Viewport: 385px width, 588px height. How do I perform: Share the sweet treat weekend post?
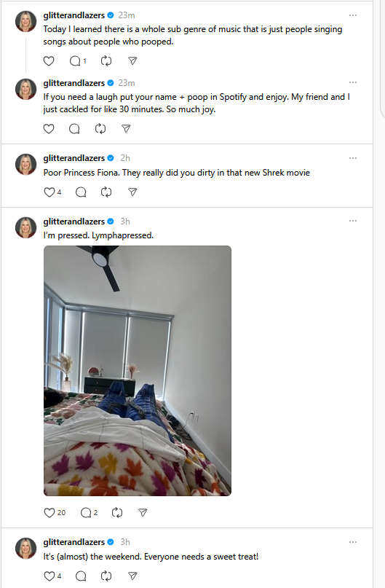tap(132, 576)
